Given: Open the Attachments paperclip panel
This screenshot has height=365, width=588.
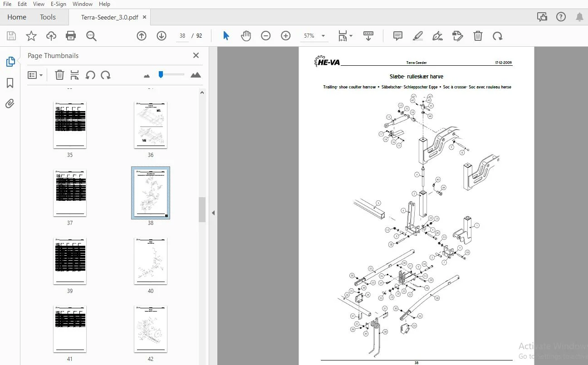Looking at the screenshot, I should click(10, 104).
